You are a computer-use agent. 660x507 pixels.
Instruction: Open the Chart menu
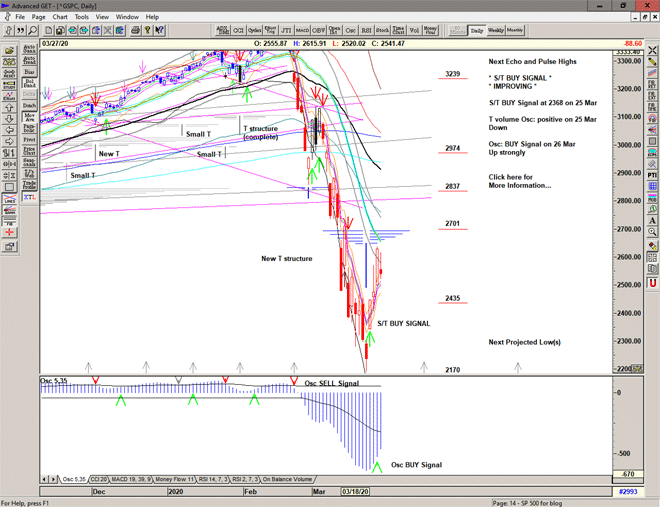point(60,17)
